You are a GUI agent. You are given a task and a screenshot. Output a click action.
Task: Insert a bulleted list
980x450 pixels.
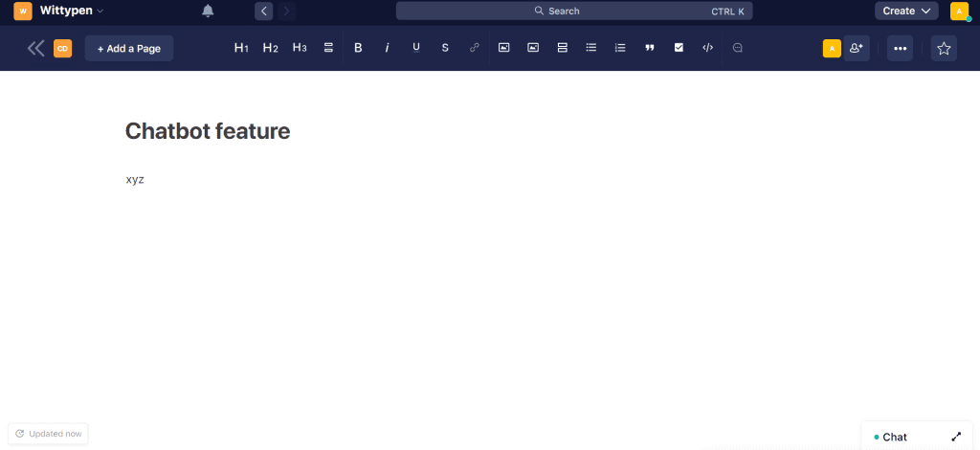click(x=591, y=48)
